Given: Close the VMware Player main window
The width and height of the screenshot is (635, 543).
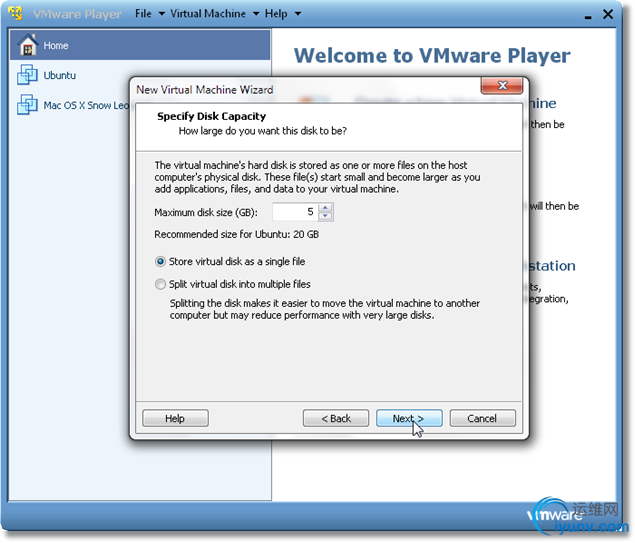Looking at the screenshot, I should tap(608, 14).
